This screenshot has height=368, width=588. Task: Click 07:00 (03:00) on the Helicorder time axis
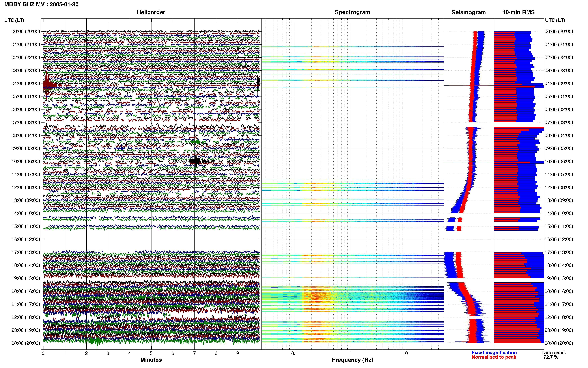pos(26,122)
